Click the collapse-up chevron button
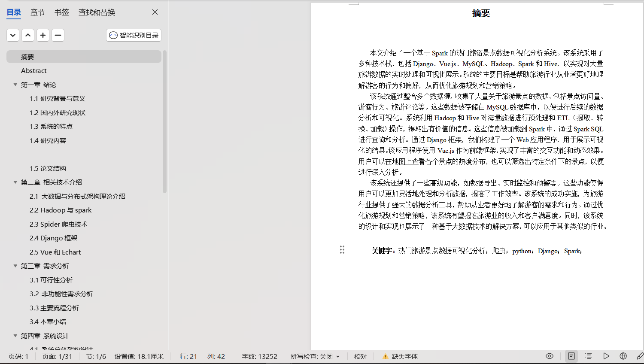Screen dimensions: 644x364 point(28,35)
